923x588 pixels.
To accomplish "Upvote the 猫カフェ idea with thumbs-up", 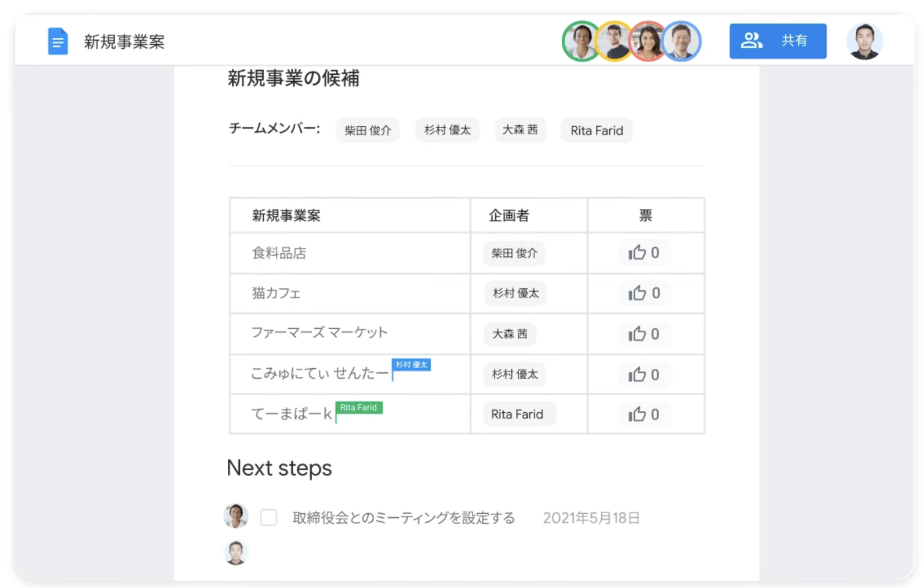I will coord(644,293).
